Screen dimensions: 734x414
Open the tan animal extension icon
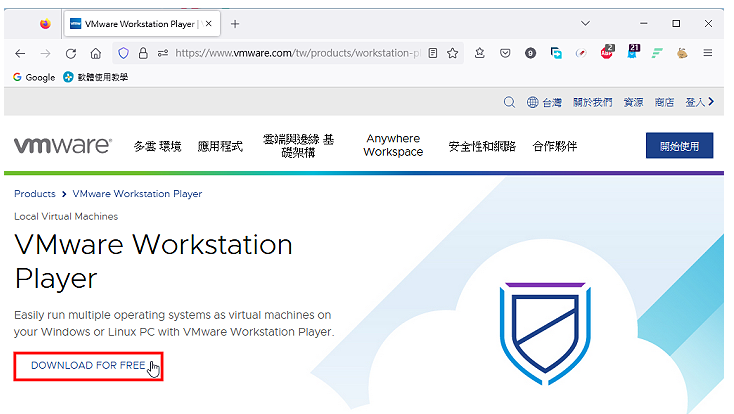pos(682,53)
